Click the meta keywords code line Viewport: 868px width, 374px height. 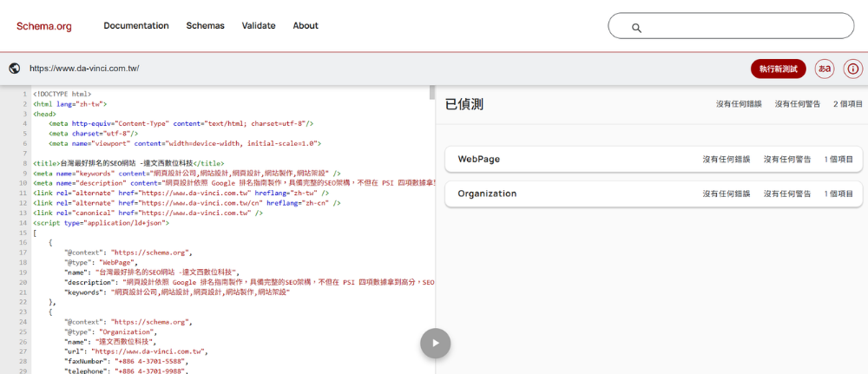[187, 174]
